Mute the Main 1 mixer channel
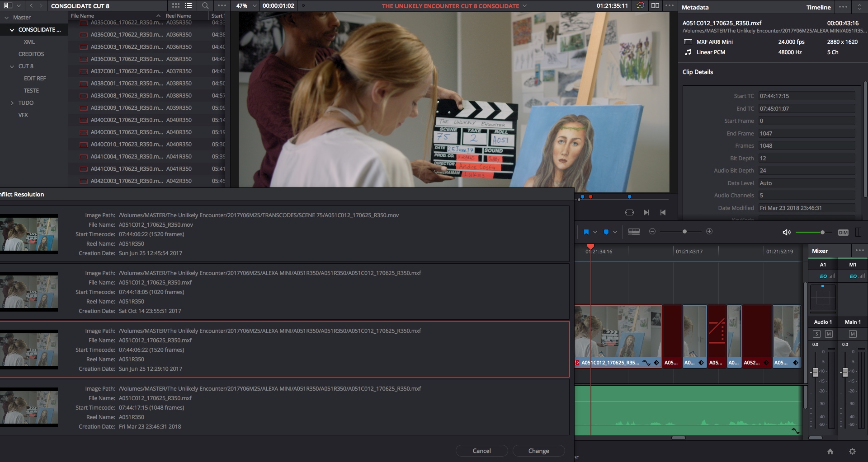The height and width of the screenshot is (462, 868). click(853, 334)
